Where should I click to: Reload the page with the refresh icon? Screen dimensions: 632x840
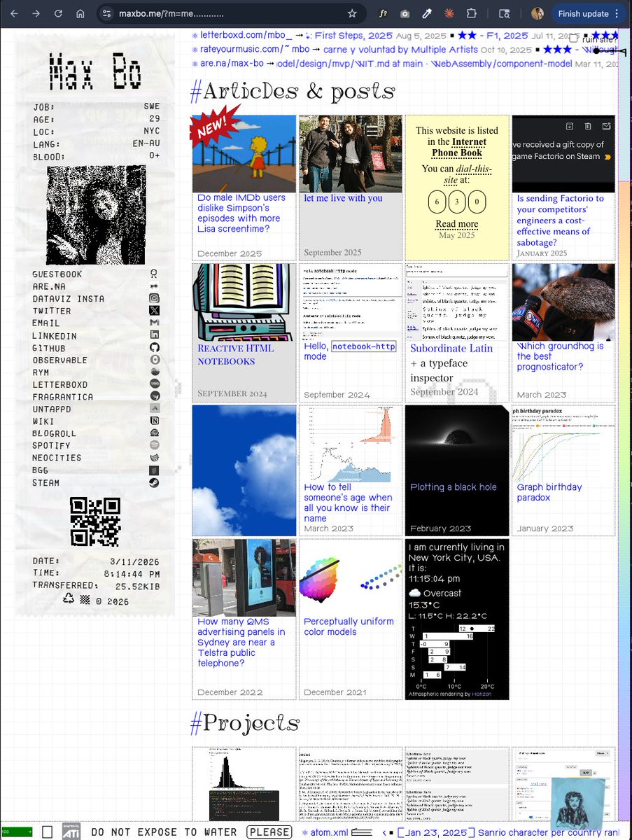coord(58,13)
